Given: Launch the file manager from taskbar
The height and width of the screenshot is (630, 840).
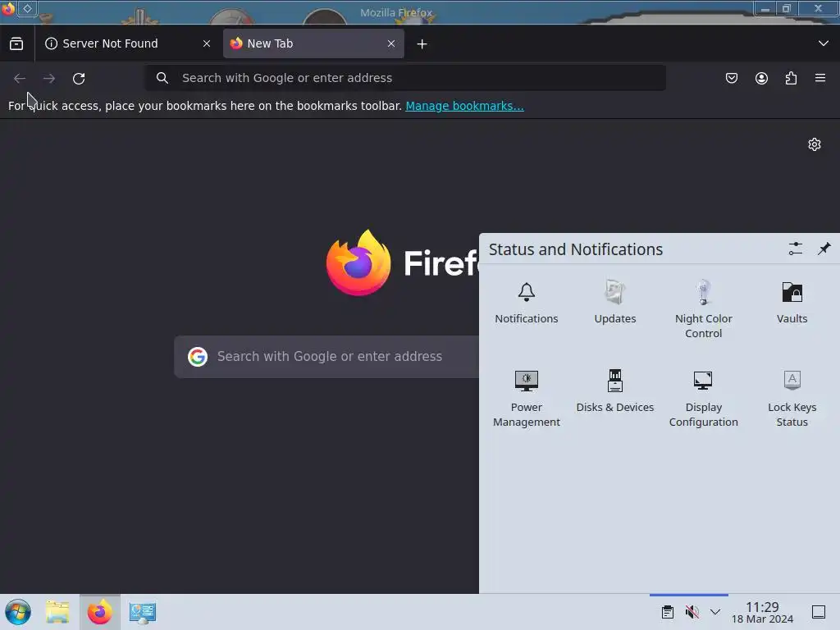Looking at the screenshot, I should point(57,612).
